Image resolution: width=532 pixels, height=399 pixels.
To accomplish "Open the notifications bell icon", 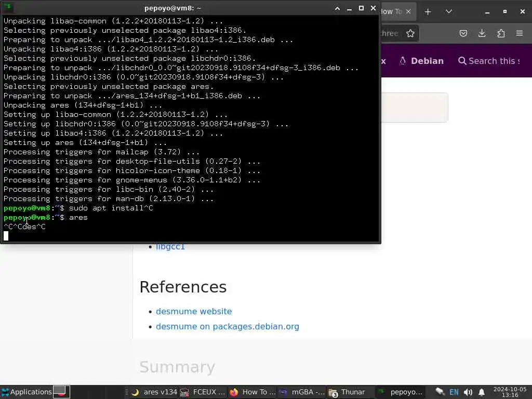I will click(x=482, y=392).
